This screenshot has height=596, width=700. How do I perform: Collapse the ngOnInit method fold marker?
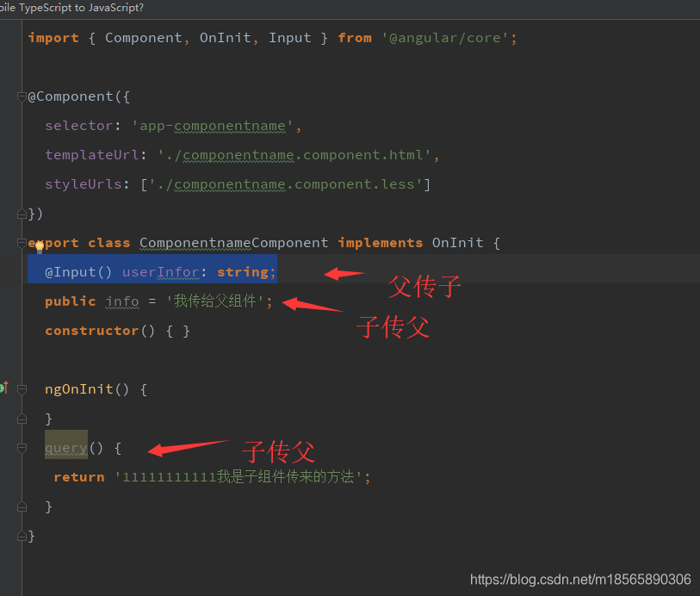pos(22,389)
